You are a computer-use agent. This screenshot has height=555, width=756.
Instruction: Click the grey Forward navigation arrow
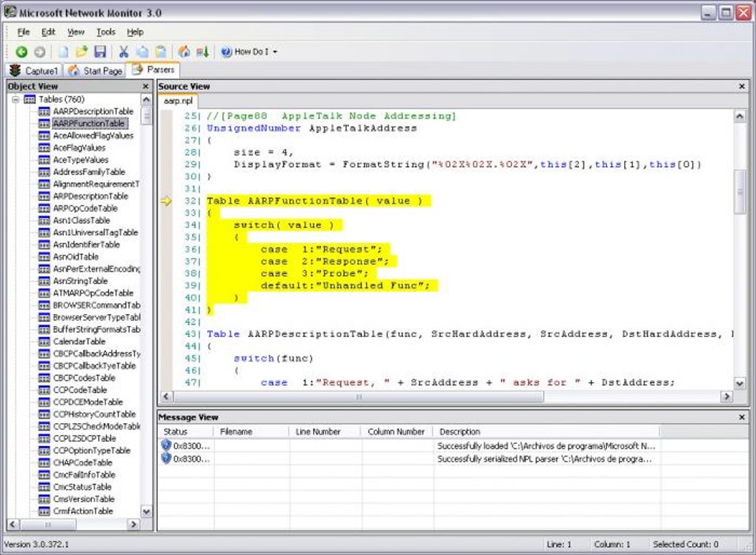[x=39, y=52]
